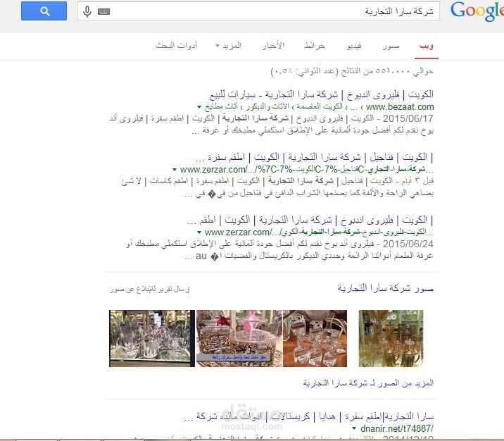This screenshot has width=504, height=441.
Task: Expand the arrow beside the فناجيل zerzar URL
Action: tap(175, 170)
